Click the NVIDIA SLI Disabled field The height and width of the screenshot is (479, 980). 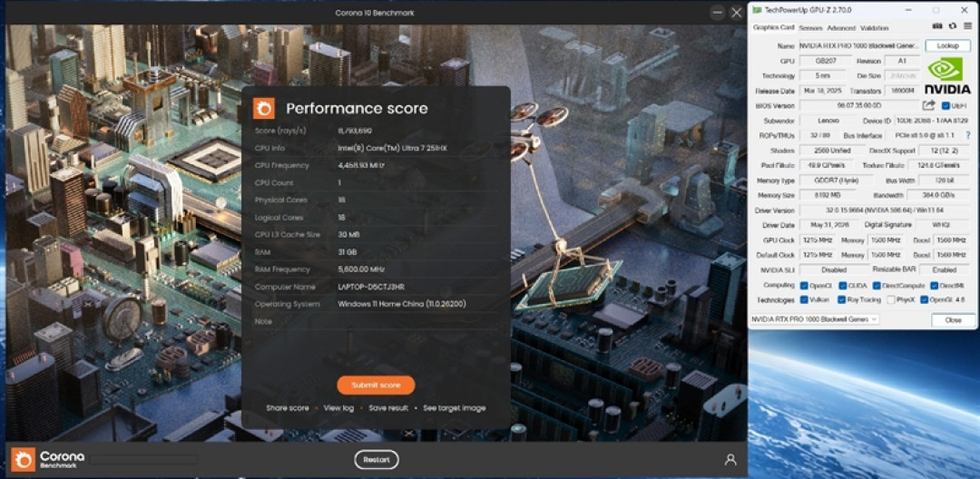tap(835, 269)
